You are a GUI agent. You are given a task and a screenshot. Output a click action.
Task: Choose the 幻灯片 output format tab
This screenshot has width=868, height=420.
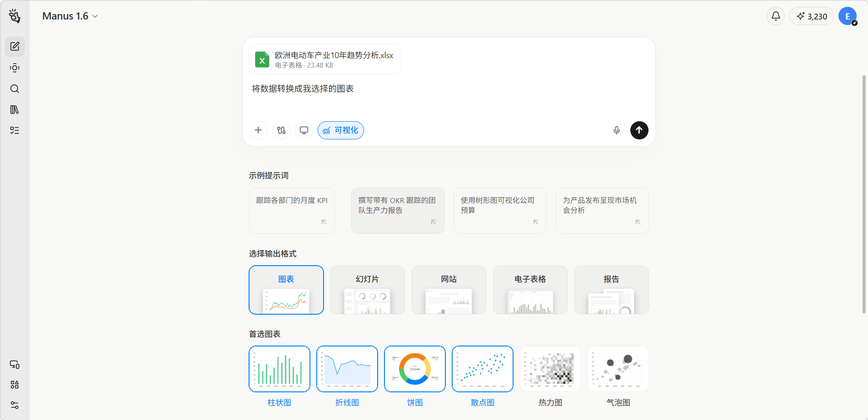367,290
